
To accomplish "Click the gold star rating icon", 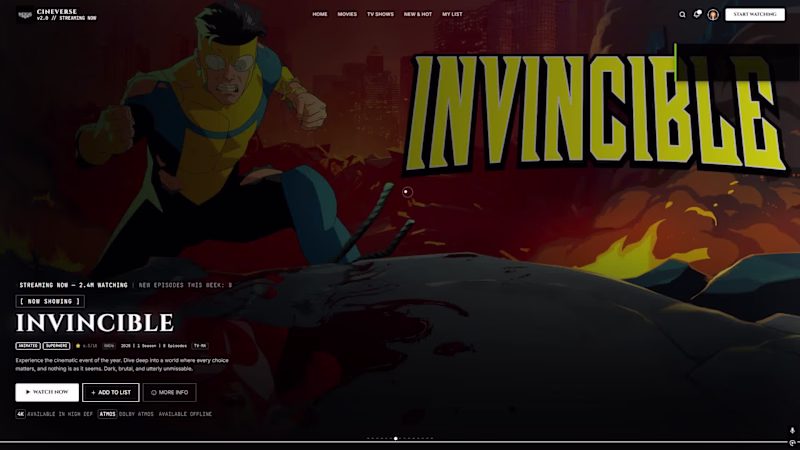I will click(x=78, y=346).
